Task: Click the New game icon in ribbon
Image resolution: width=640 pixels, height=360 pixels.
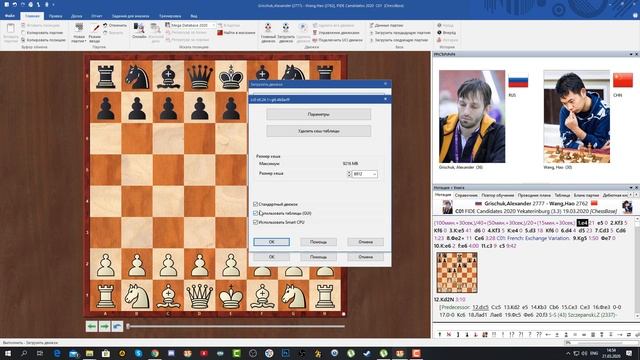Action: [x=79, y=28]
